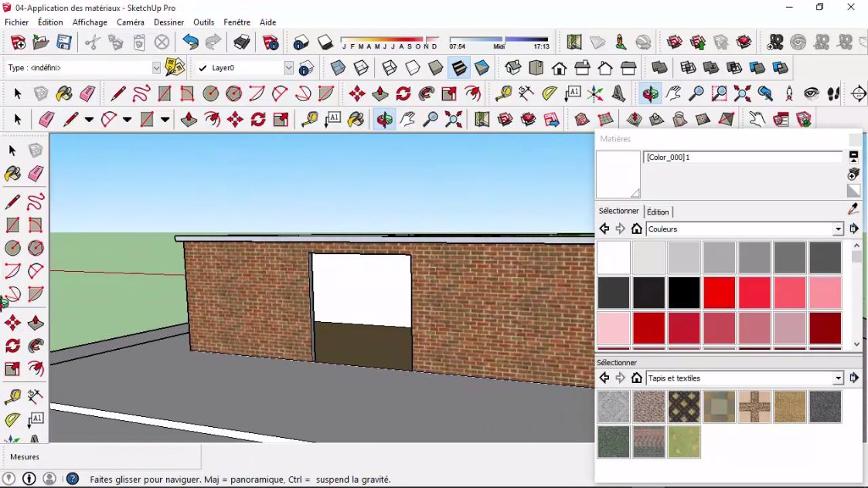The width and height of the screenshot is (868, 488).
Task: Switch to the Panoramique (Pan) hand tool
Action: click(407, 119)
